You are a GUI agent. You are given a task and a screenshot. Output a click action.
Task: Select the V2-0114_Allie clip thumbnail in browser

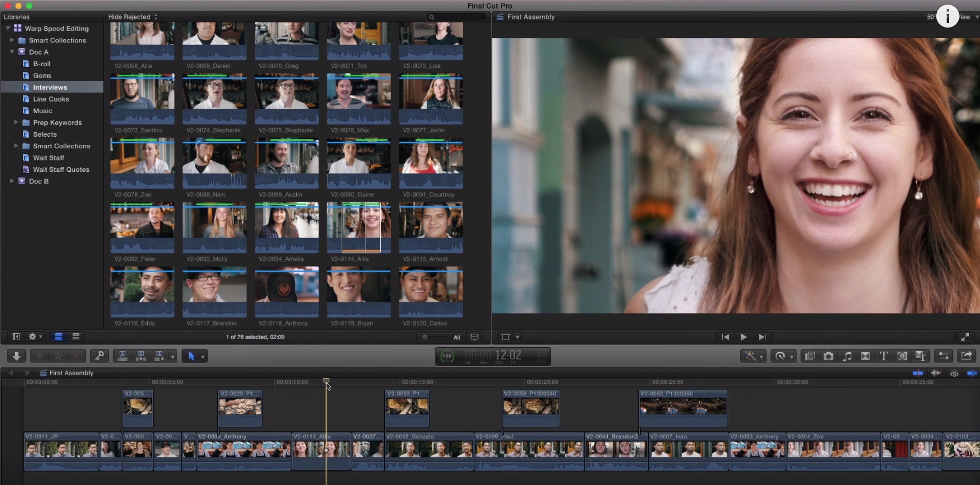click(359, 228)
